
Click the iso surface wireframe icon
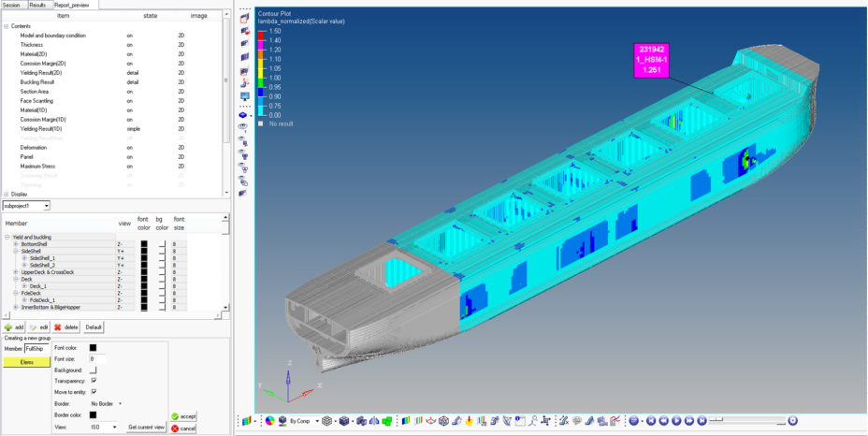pyautogui.click(x=443, y=421)
